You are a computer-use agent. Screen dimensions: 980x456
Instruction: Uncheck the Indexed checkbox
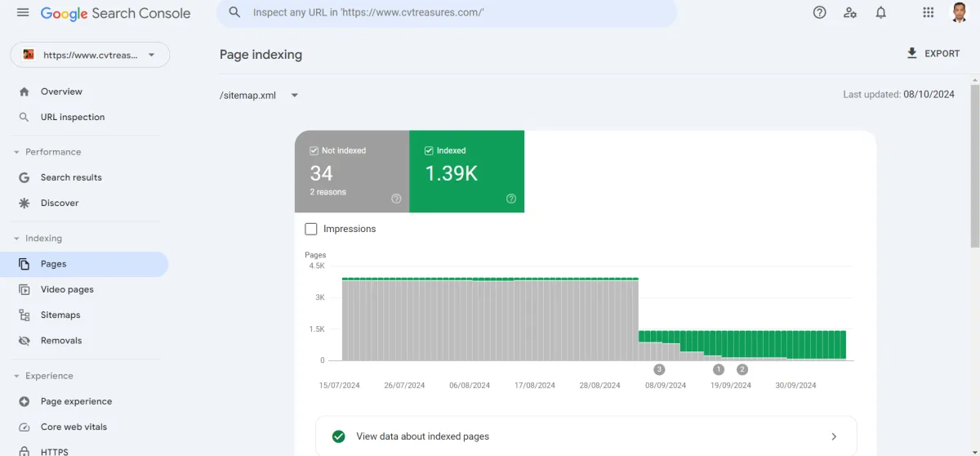pos(430,151)
